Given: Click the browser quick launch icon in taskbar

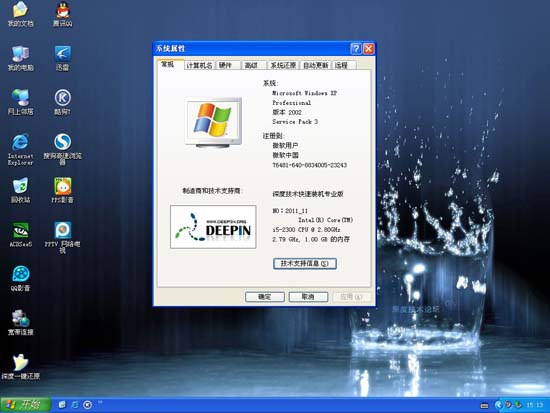Looking at the screenshot, I should 75,405.
